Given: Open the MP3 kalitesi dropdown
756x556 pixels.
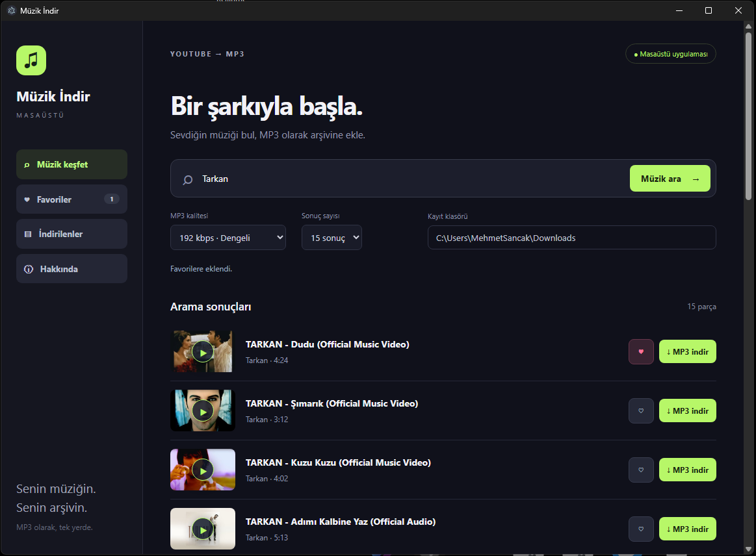Looking at the screenshot, I should tap(228, 238).
